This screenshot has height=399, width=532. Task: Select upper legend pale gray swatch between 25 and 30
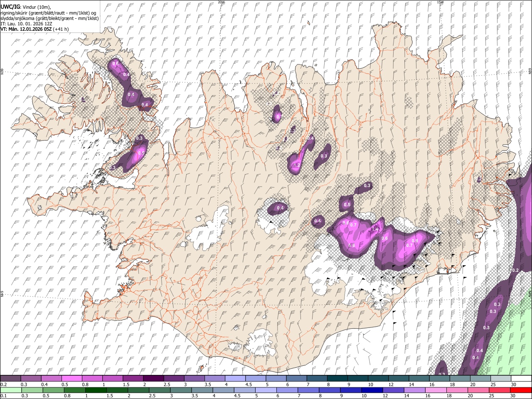click(501, 379)
